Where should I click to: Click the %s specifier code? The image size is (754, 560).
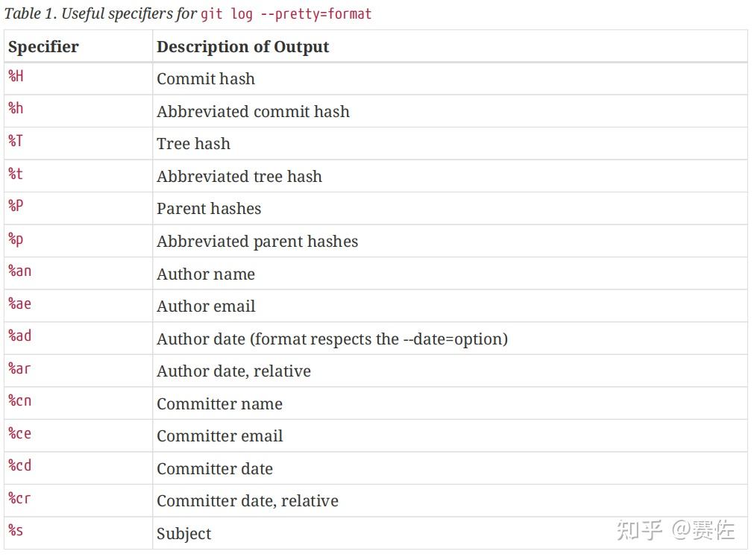click(x=16, y=531)
